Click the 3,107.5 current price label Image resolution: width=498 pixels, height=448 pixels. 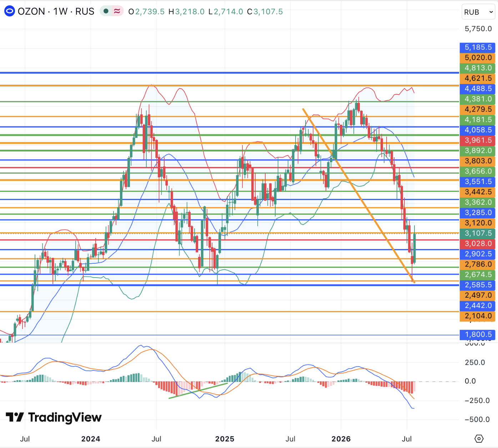pos(478,234)
